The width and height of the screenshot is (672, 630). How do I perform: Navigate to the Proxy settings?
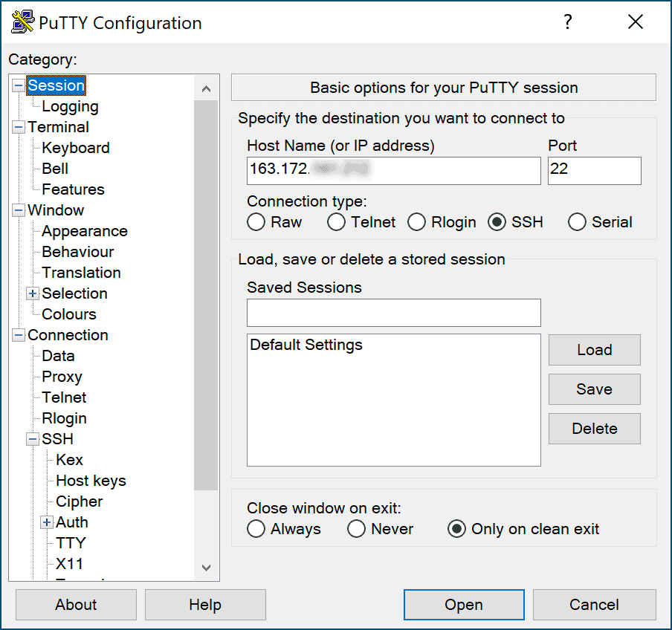coord(62,377)
